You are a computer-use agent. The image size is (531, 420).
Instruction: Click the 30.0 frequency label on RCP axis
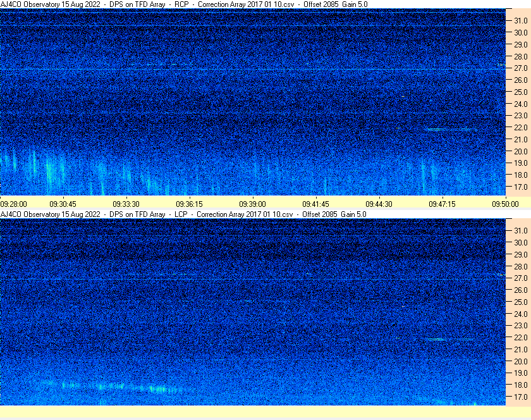coord(521,32)
